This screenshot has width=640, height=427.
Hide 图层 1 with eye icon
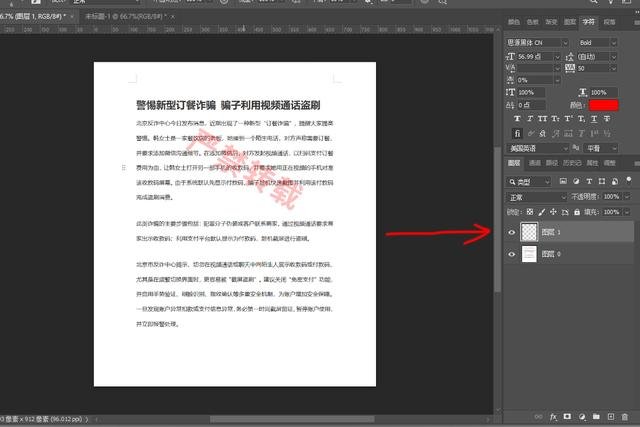(511, 230)
